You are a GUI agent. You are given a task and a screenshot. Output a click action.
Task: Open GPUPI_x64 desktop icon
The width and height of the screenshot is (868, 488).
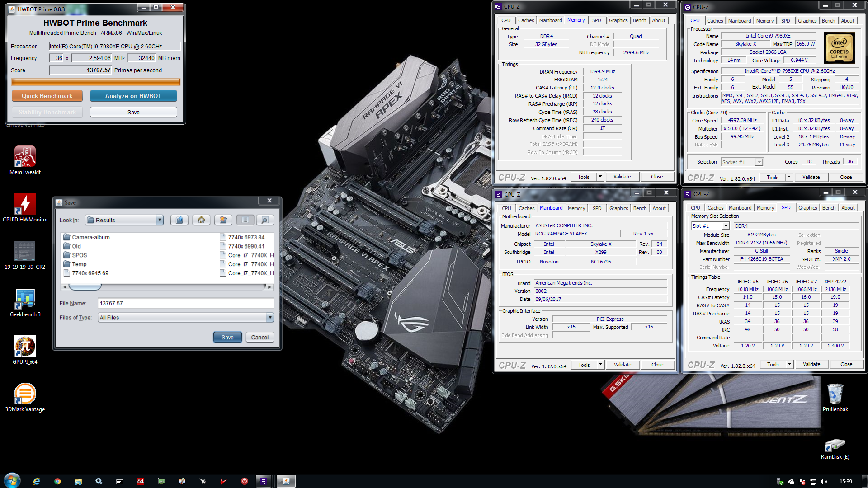[x=25, y=350]
